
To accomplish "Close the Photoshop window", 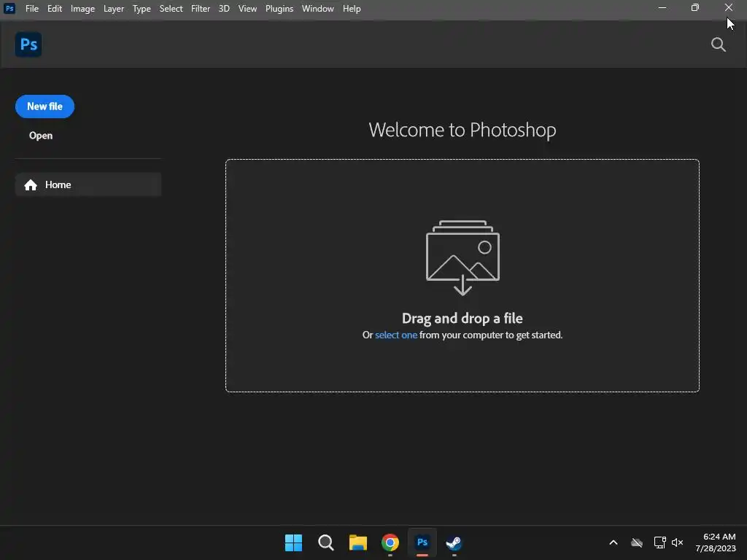I will (729, 7).
